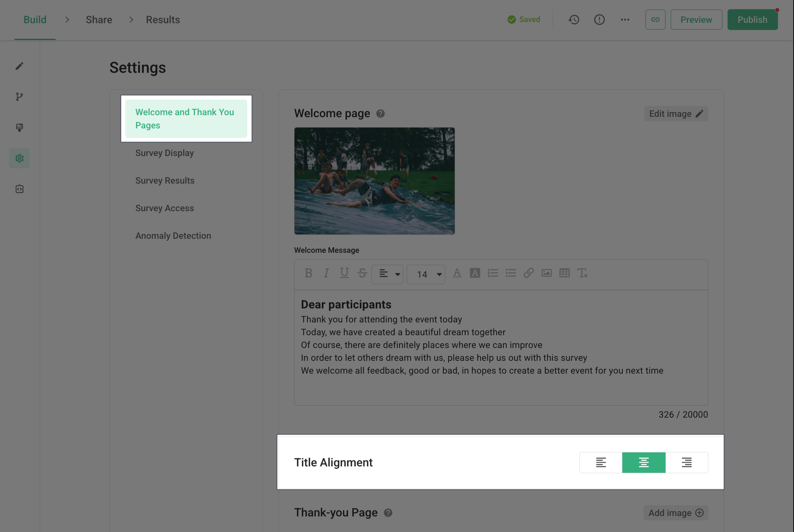Open the text alignment dropdown
The width and height of the screenshot is (794, 532).
387,274
